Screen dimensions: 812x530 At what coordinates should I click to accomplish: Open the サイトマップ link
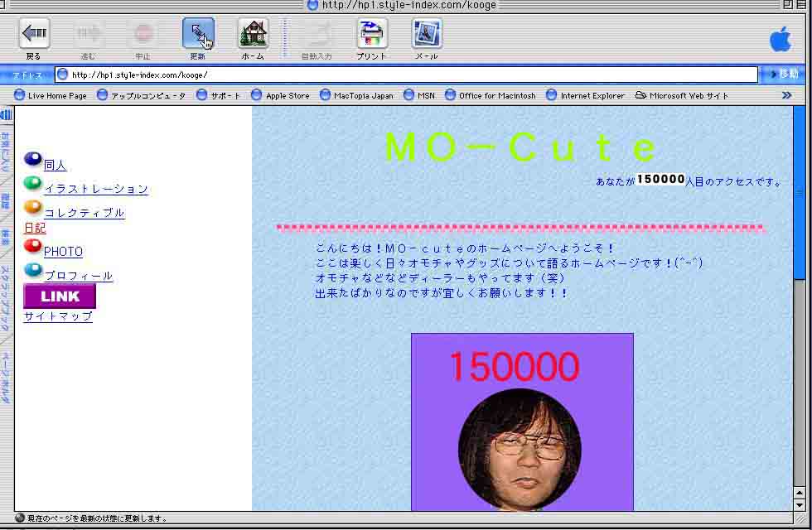[58, 316]
